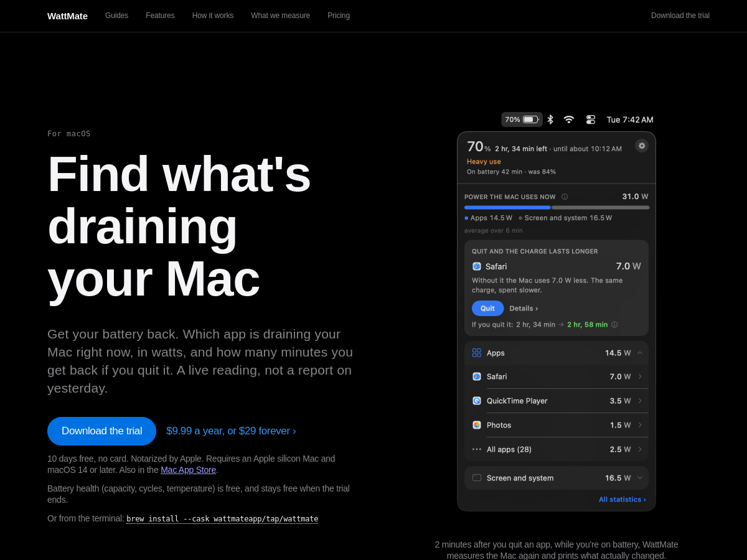Viewport: 747px width, 560px height.
Task: Open the Features nav item
Action: (160, 16)
